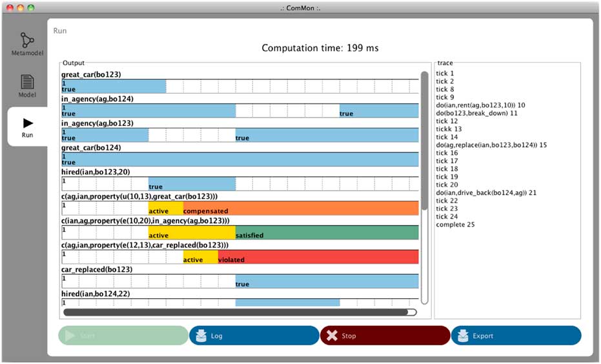The height and width of the screenshot is (364, 601).
Task: Click the yellow active segment of car_replaced commitment
Action: [200, 257]
